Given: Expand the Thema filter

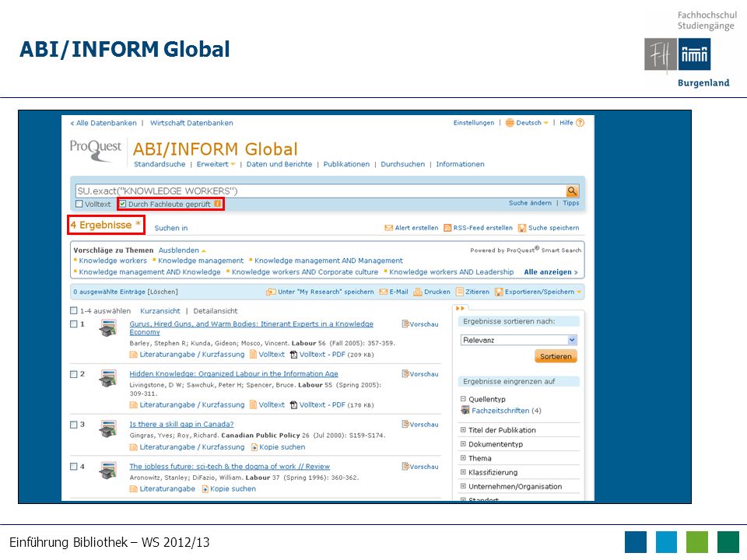Looking at the screenshot, I should [x=462, y=457].
